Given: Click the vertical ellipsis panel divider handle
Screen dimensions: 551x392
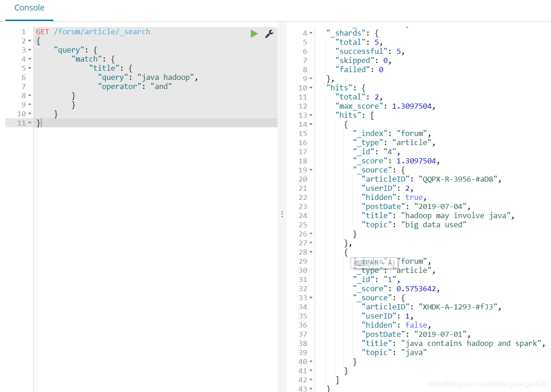Looking at the screenshot, I should [x=282, y=214].
